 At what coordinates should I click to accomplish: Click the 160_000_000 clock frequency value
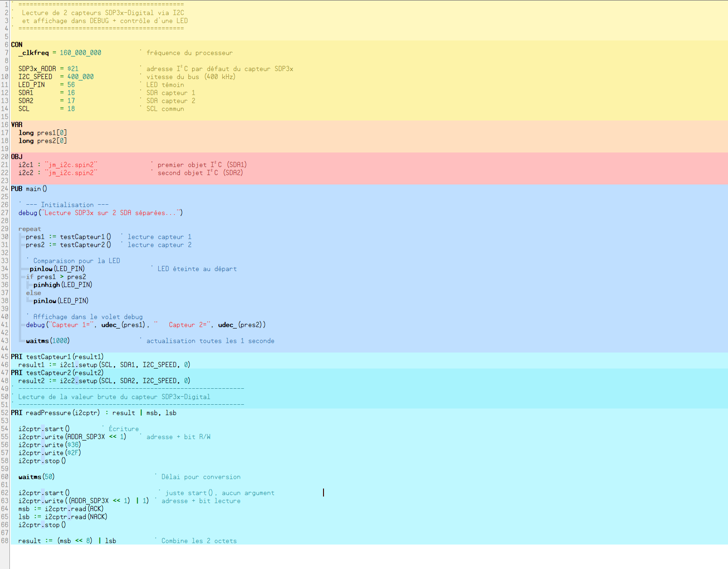pos(80,53)
